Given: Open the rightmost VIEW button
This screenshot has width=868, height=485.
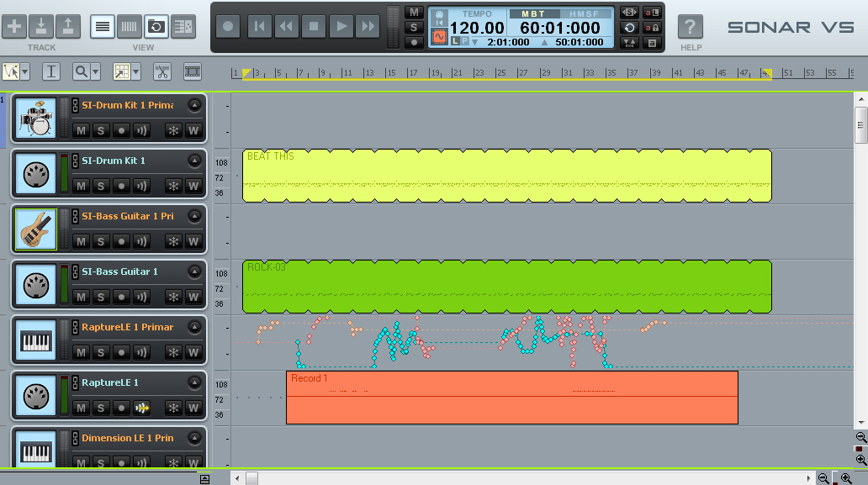Looking at the screenshot, I should (183, 27).
